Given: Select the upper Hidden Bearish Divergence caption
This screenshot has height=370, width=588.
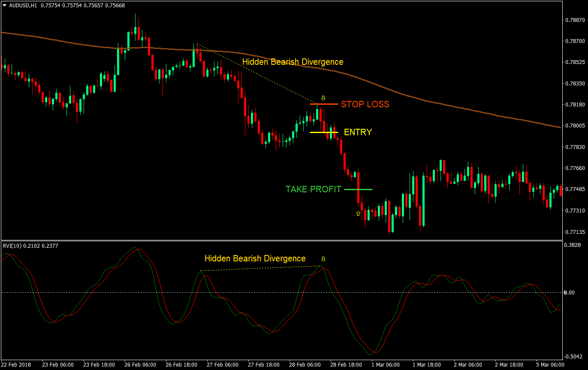Looking at the screenshot, I should pos(292,62).
